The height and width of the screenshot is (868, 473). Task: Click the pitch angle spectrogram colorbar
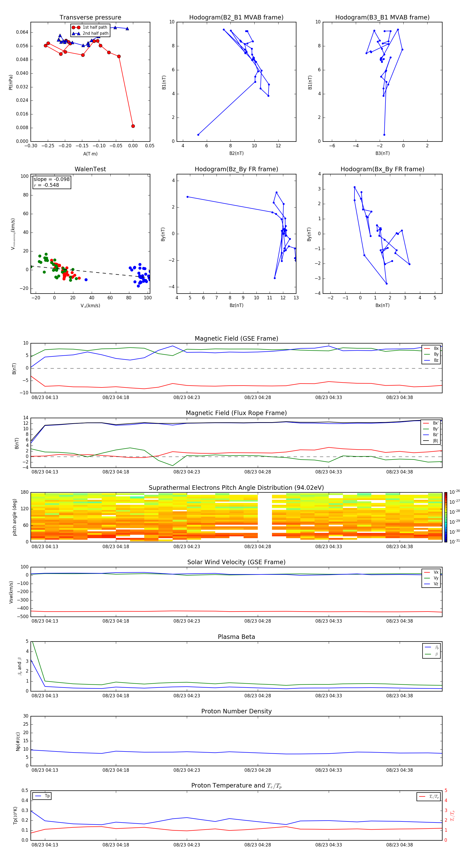[x=446, y=517]
